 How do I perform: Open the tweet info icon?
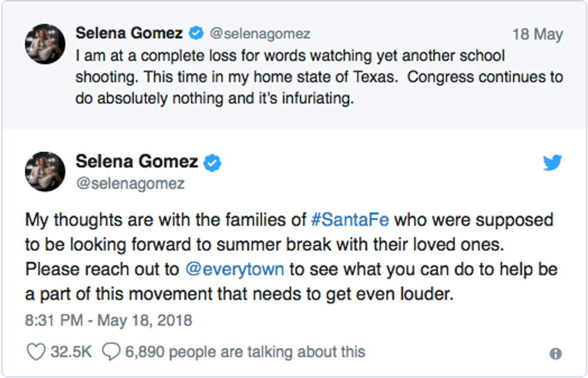[x=556, y=353]
